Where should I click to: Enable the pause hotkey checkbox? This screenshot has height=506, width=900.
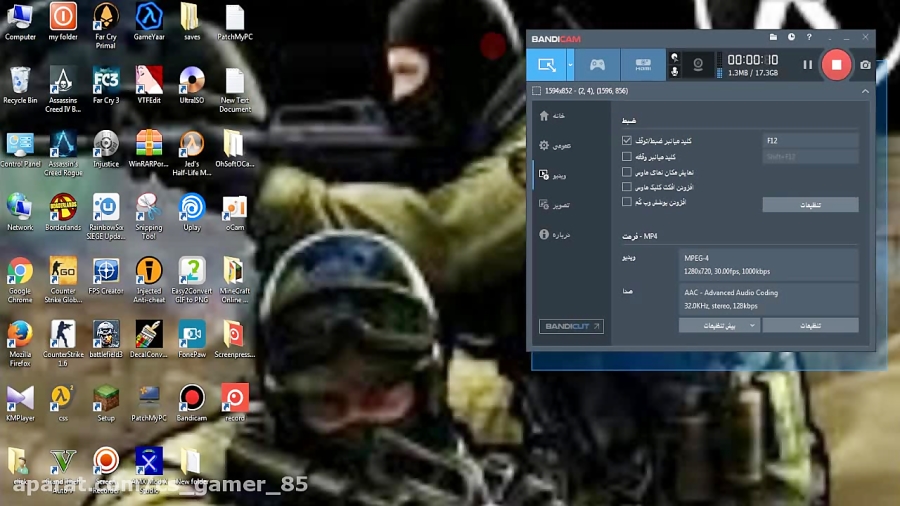[x=627, y=157]
